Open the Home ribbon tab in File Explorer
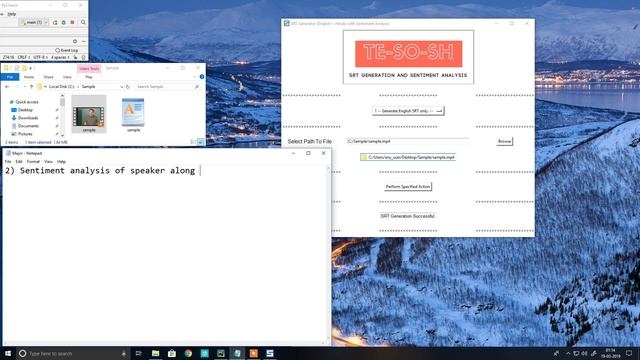 [x=29, y=77]
